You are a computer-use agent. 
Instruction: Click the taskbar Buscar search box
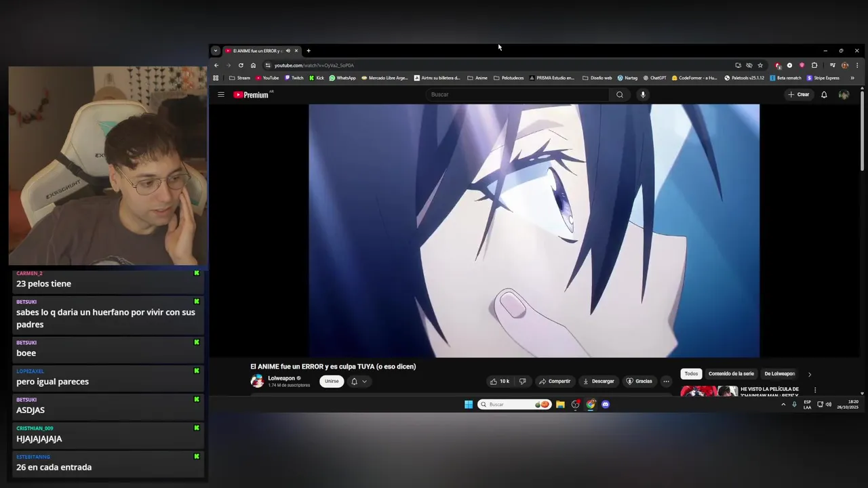pyautogui.click(x=513, y=405)
